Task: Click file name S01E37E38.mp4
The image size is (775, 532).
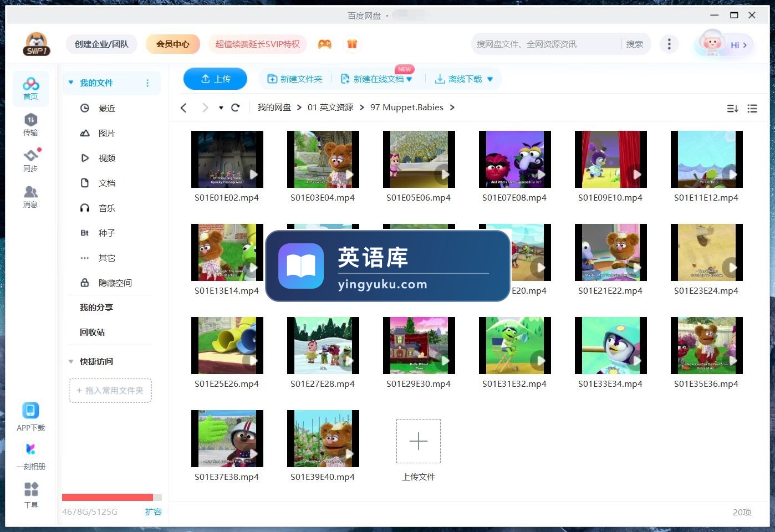Action: click(227, 477)
